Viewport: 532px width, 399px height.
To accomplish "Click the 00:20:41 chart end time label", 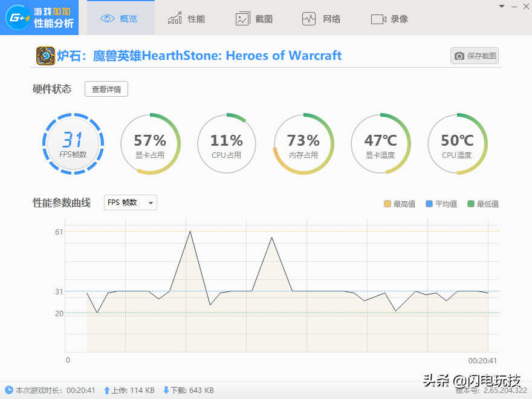I will click(482, 361).
